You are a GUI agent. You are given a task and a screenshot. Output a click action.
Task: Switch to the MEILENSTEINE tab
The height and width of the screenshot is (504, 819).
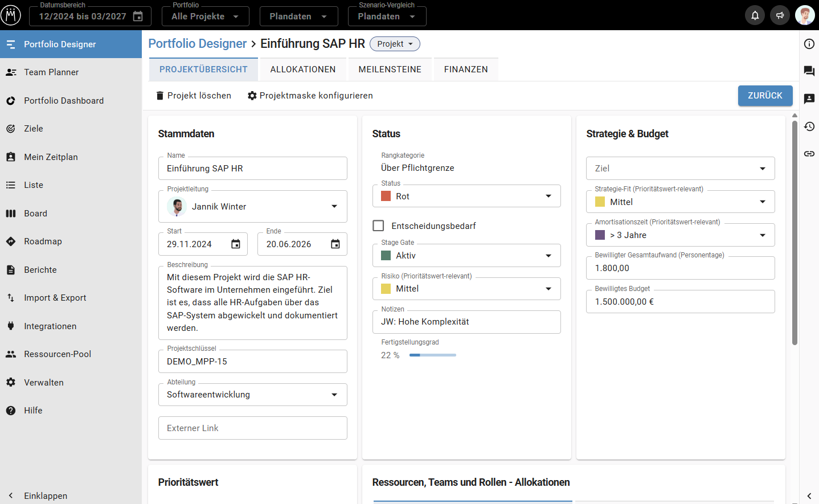point(390,69)
